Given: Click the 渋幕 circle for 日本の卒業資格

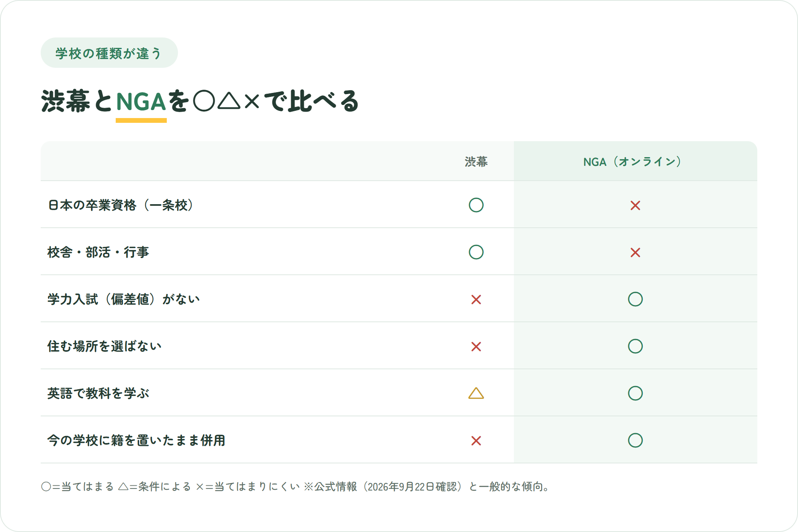Looking at the screenshot, I should click(x=476, y=205).
